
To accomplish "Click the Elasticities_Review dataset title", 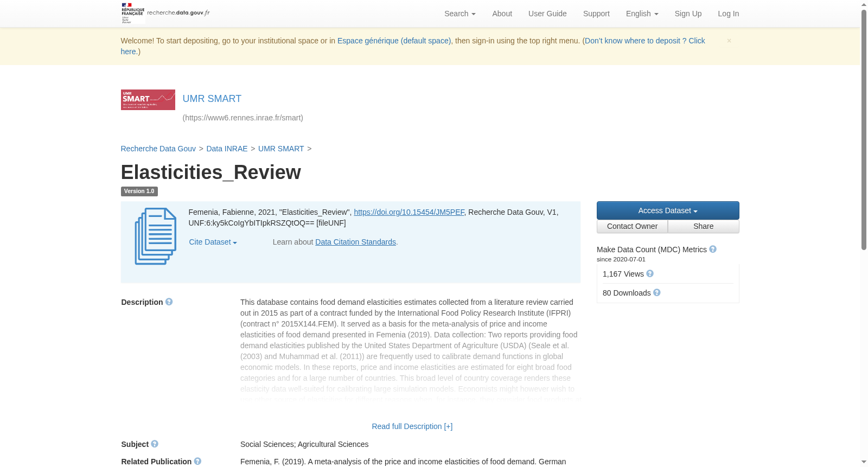I will tap(210, 172).
